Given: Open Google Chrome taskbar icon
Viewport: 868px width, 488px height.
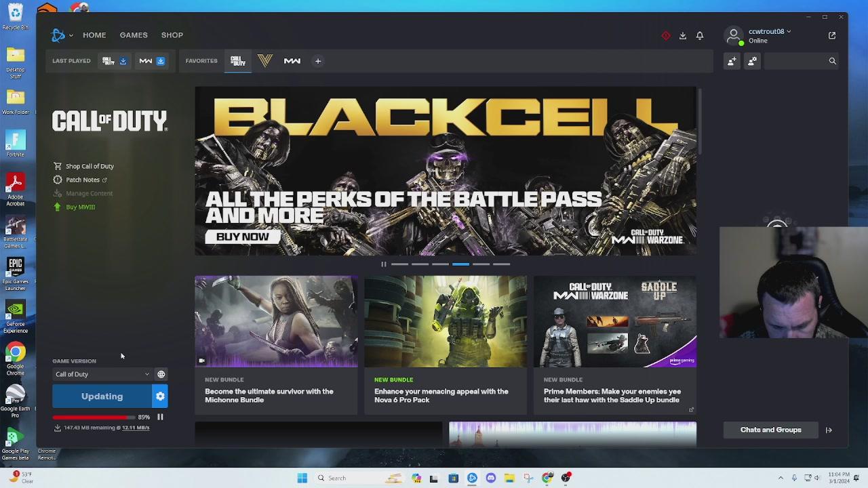Looking at the screenshot, I should pos(547,478).
